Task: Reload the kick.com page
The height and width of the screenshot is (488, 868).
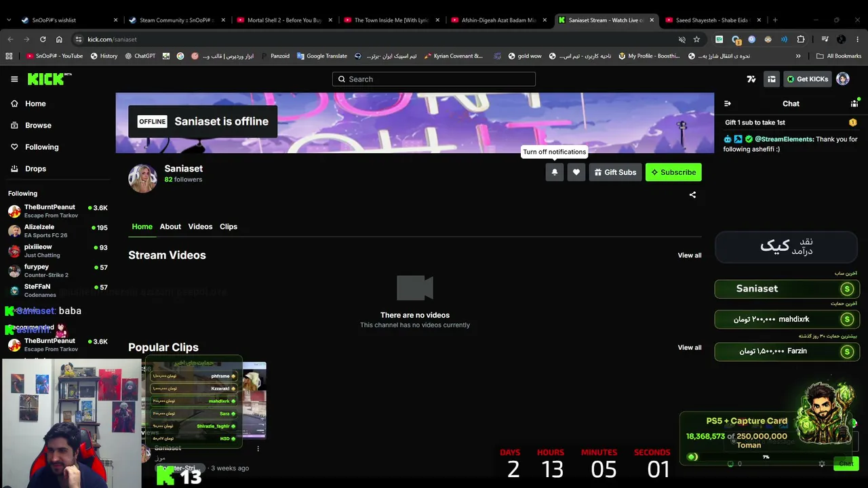Action: (43, 39)
